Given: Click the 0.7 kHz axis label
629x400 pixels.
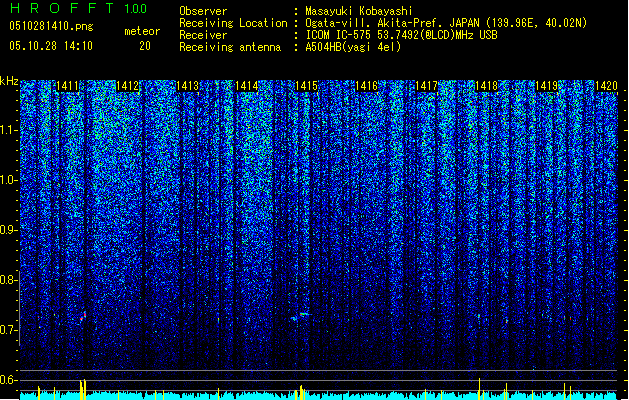Looking at the screenshot, I should (9, 330).
